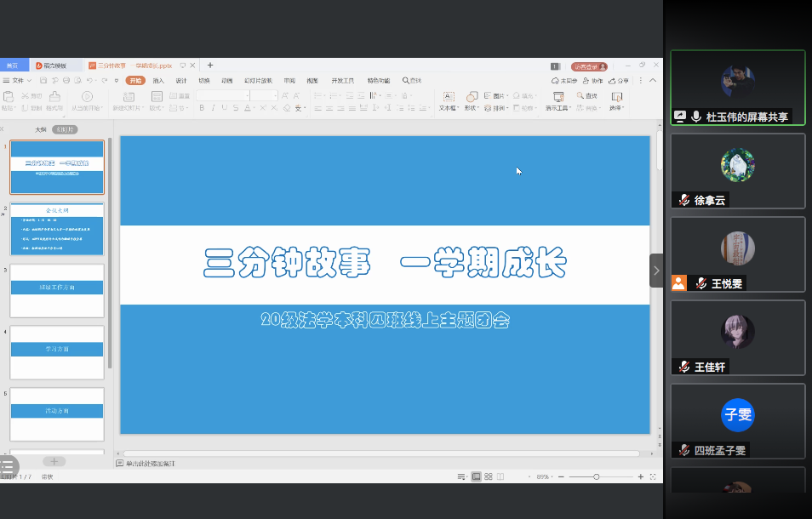This screenshot has height=519, width=812.
Task: Collapse the ribbon with the chevron arrow
Action: (x=653, y=81)
